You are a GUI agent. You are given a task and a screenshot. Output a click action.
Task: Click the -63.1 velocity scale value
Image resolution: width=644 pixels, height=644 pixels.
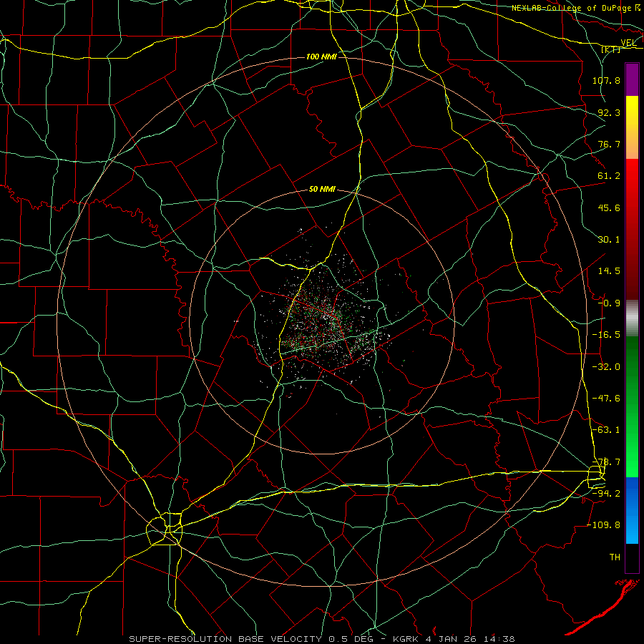click(606, 430)
